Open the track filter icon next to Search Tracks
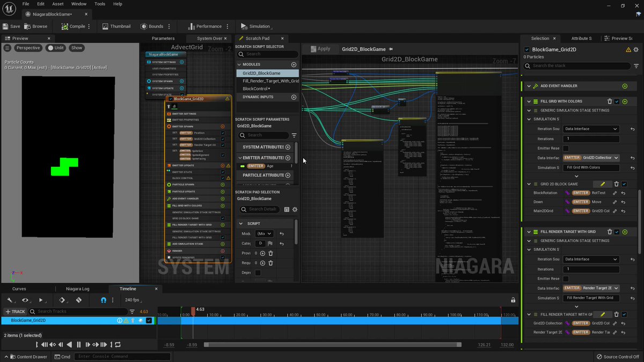The image size is (644, 362). [x=131, y=311]
